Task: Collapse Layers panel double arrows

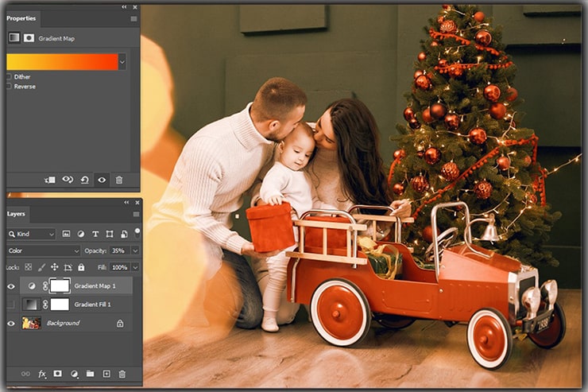Action: [126, 202]
